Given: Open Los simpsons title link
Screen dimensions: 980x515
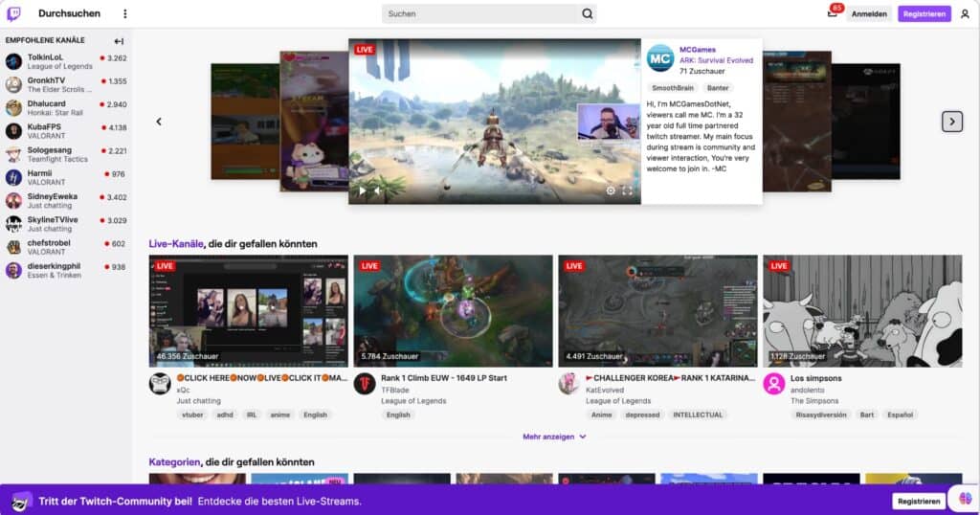Looking at the screenshot, I should 815,378.
